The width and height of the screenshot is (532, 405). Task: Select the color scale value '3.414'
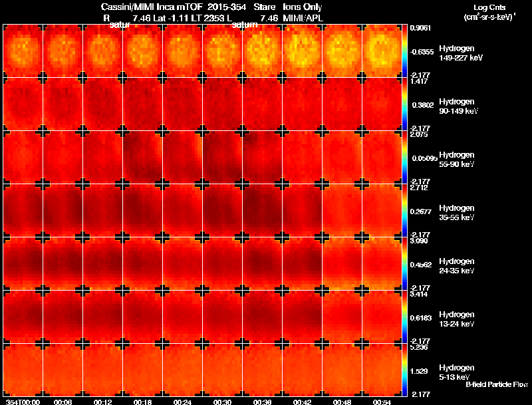coord(420,294)
